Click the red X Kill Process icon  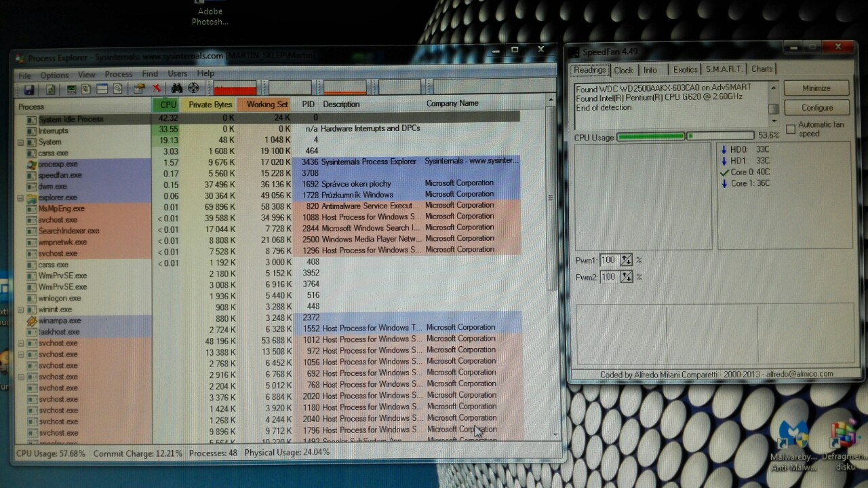(x=157, y=88)
